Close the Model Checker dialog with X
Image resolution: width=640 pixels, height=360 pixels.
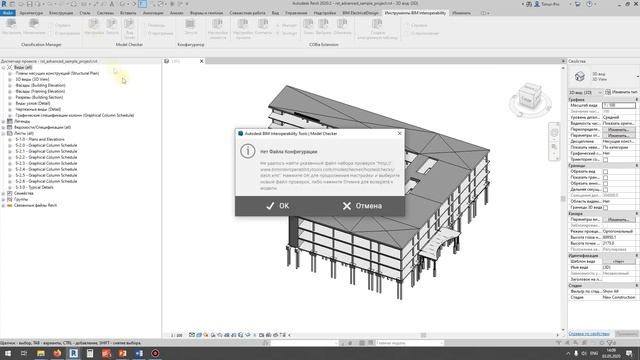(x=400, y=133)
